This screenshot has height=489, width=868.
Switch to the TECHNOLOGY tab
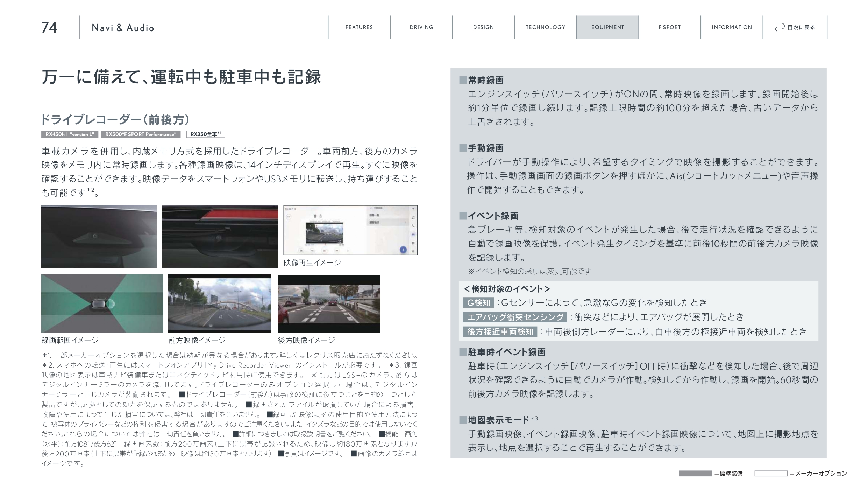click(x=545, y=27)
